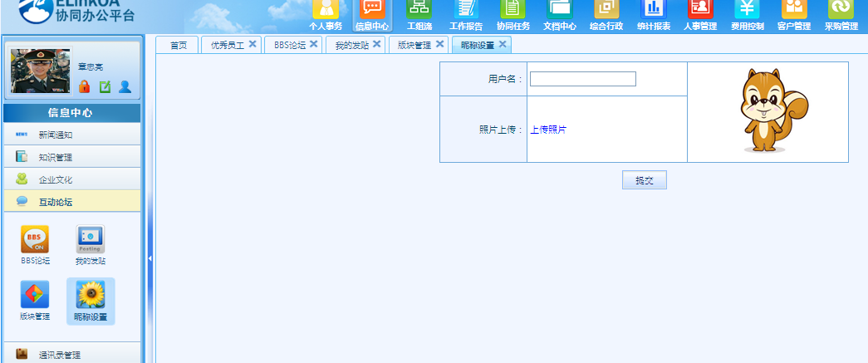Expand 企业文化 sidebar section
Viewport: 868px width, 363px height.
coord(72,180)
